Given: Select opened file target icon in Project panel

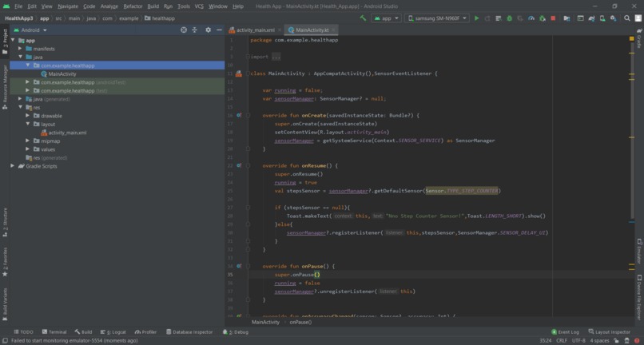Looking at the screenshot, I should tap(184, 30).
